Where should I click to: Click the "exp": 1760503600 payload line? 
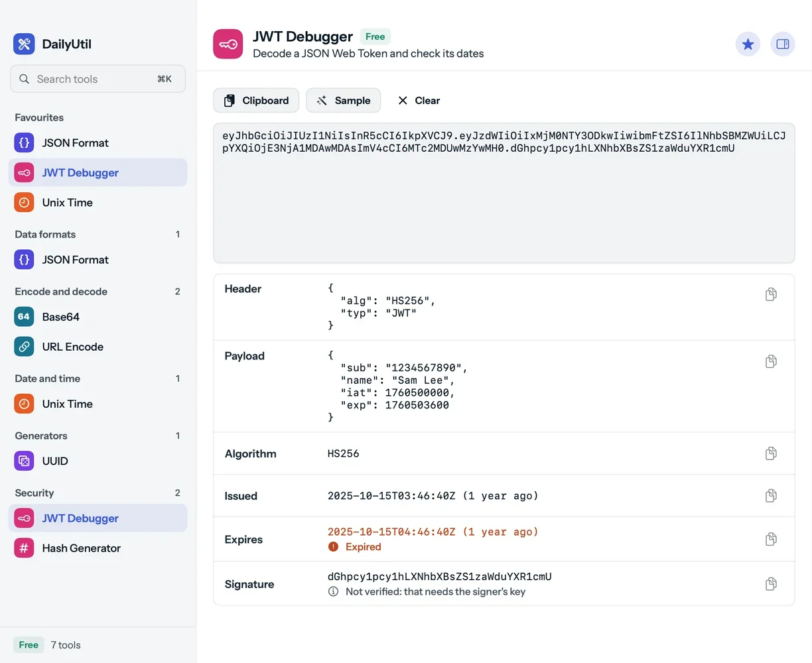tap(395, 405)
